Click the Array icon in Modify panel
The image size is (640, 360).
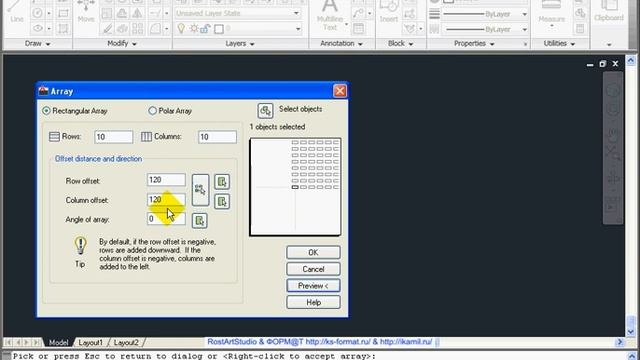138,29
